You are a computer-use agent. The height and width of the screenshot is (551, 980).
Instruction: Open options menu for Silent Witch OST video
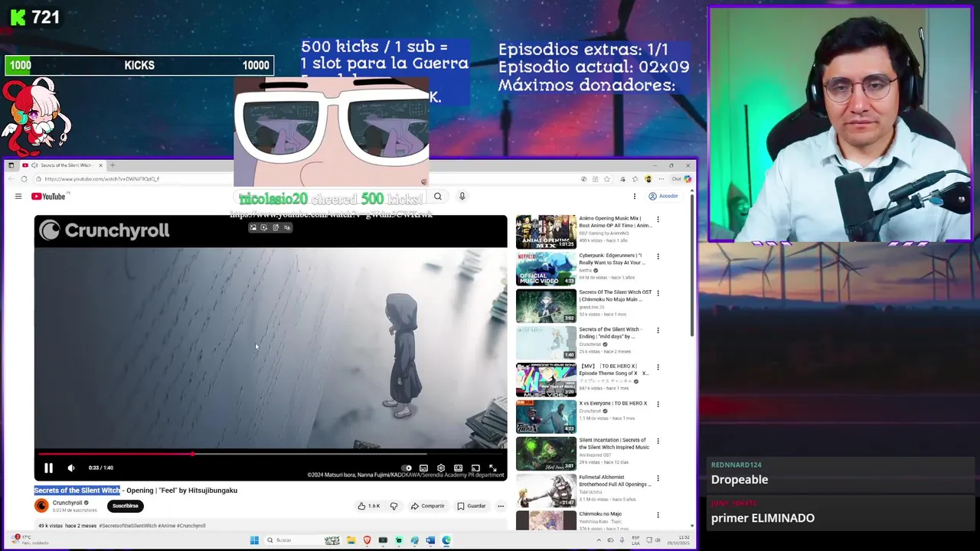tap(658, 293)
